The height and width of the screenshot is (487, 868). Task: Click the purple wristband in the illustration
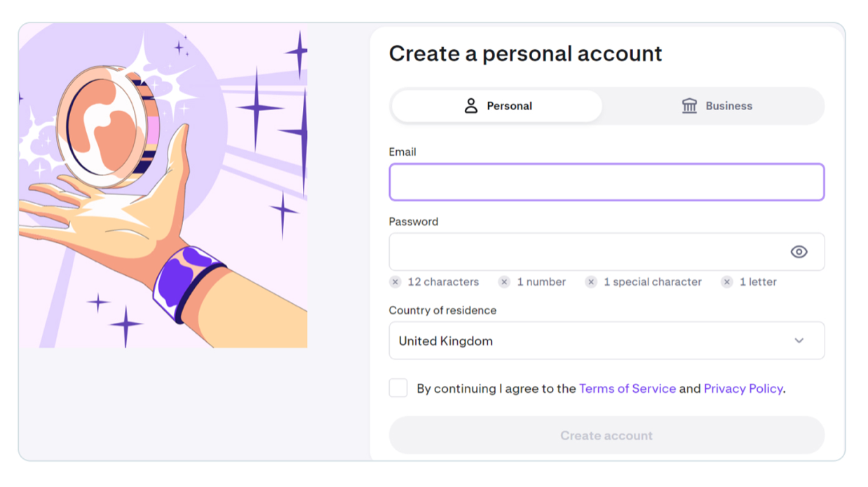188,283
